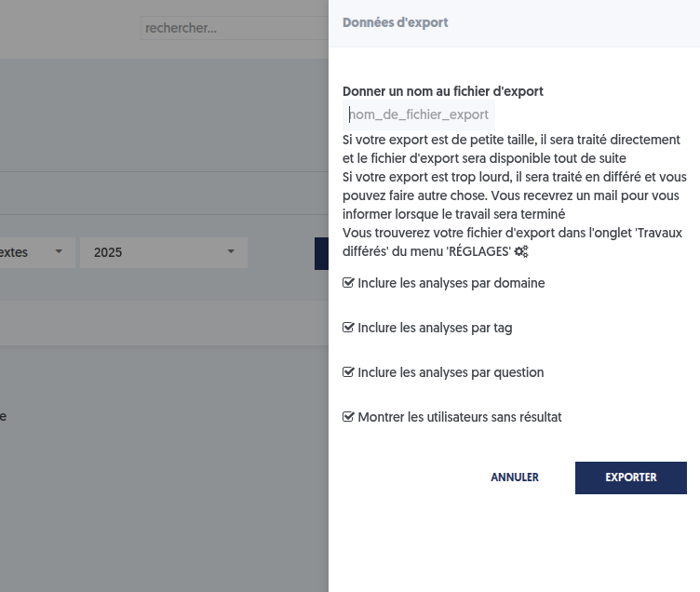Toggle Inclure les analyses par tag

tap(349, 328)
